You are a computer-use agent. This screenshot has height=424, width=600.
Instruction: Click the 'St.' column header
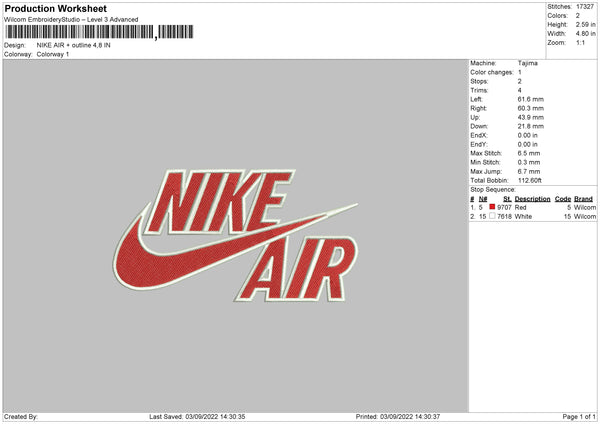pos(507,199)
